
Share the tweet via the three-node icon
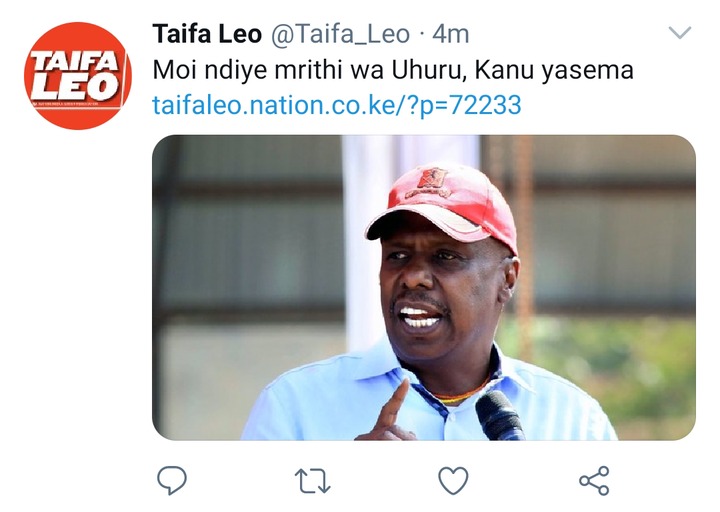pyautogui.click(x=594, y=480)
